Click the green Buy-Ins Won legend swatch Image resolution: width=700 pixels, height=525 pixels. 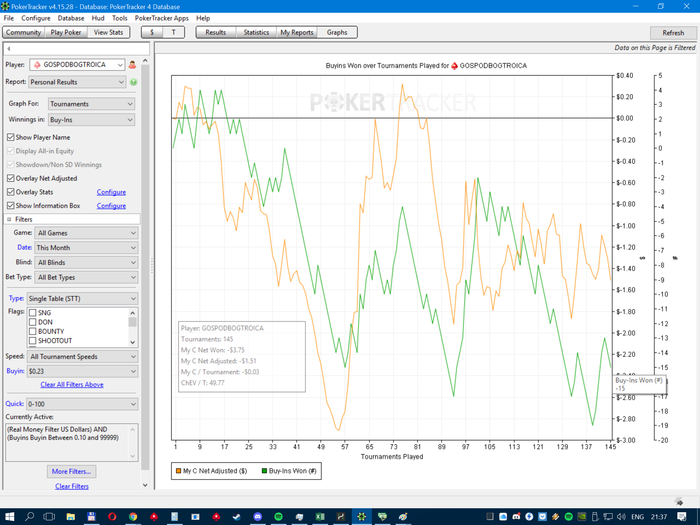pos(264,471)
